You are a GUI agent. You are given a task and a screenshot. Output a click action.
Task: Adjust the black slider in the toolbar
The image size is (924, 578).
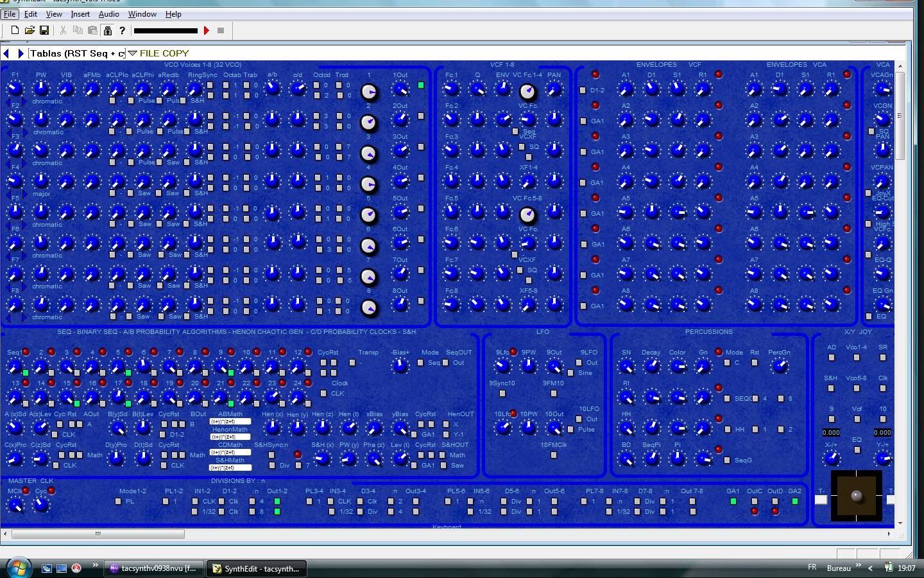click(x=167, y=30)
